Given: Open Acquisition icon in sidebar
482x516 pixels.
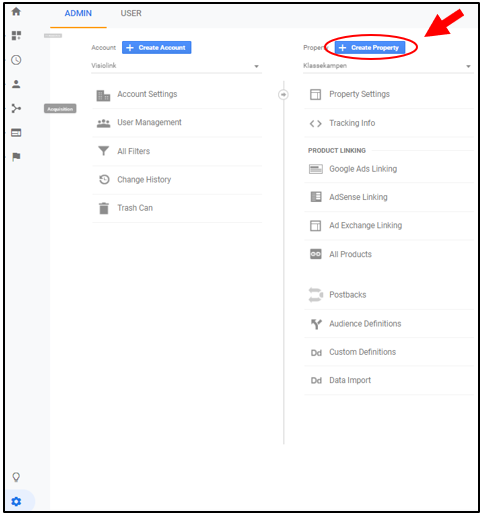Looking at the screenshot, I should pyautogui.click(x=16, y=109).
